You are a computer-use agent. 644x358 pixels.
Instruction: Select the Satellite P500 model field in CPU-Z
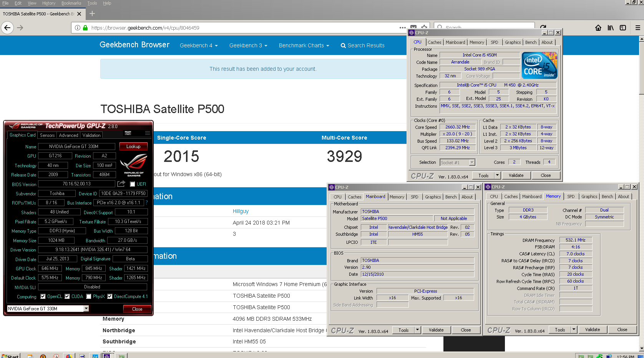[x=397, y=218]
